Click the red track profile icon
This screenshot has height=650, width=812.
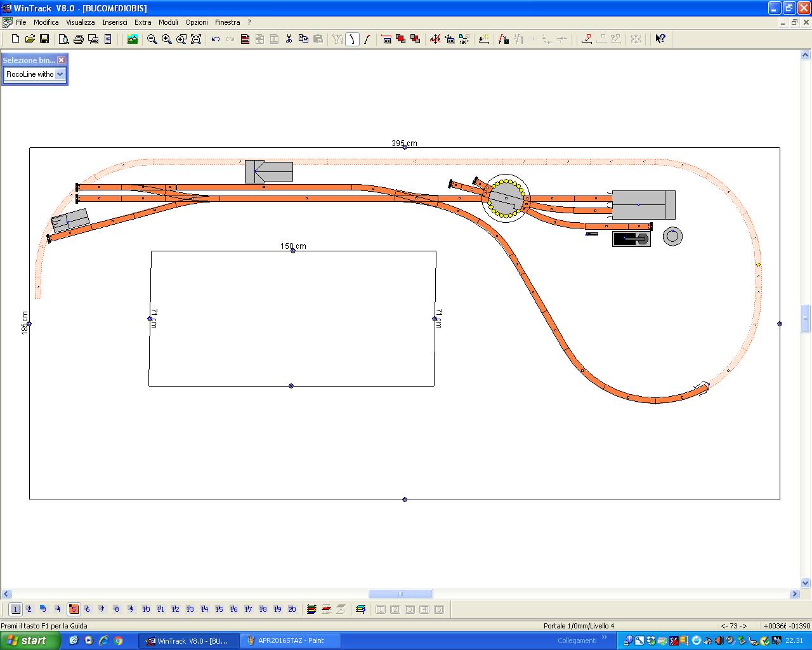tap(504, 39)
